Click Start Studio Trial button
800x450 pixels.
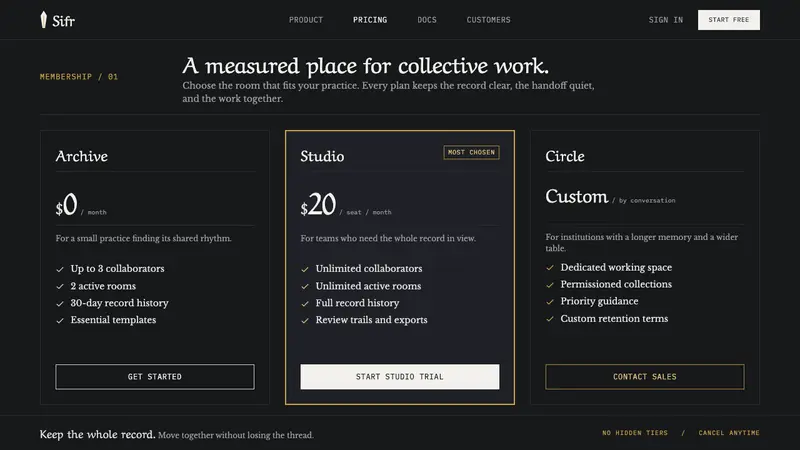tap(399, 377)
